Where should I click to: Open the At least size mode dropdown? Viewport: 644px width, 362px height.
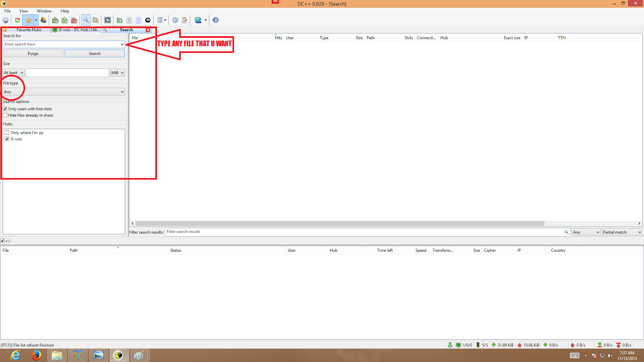(14, 73)
